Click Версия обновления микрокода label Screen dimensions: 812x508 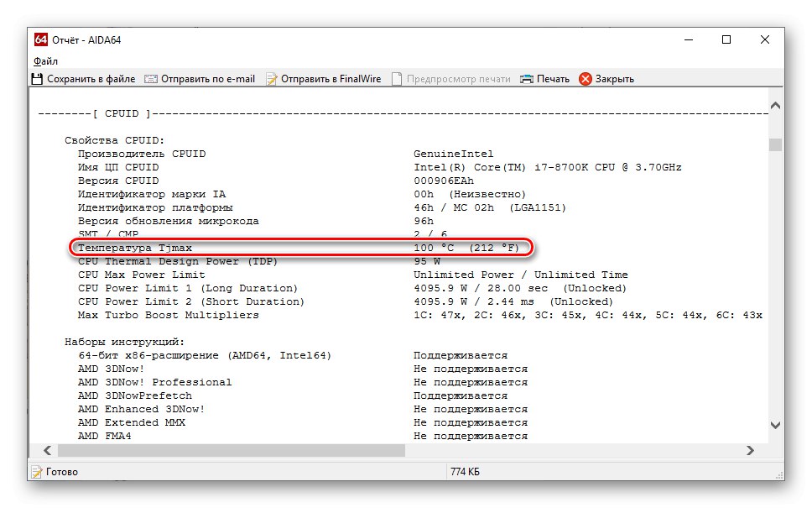169,222
